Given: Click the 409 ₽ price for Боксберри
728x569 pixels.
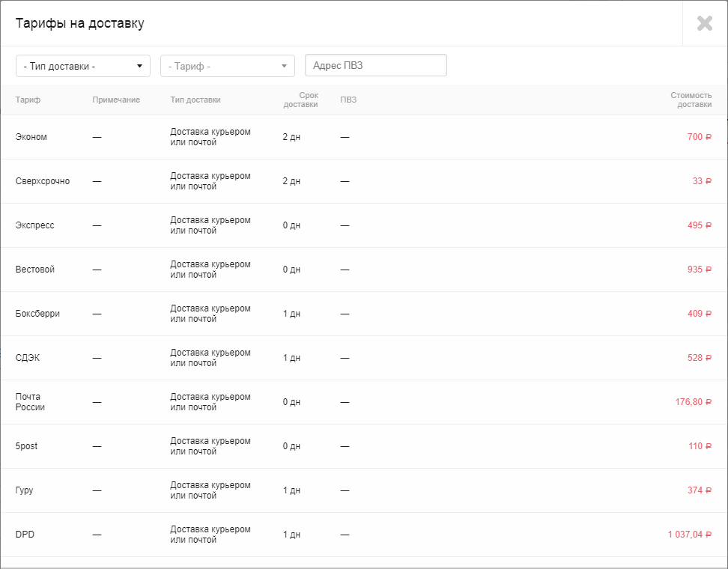Looking at the screenshot, I should click(x=700, y=313).
